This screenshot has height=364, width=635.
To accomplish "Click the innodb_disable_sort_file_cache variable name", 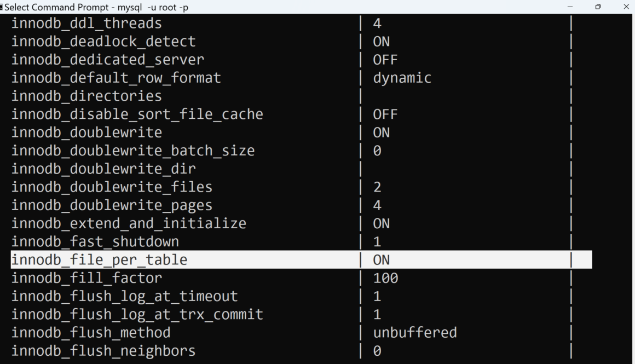I will tap(137, 114).
